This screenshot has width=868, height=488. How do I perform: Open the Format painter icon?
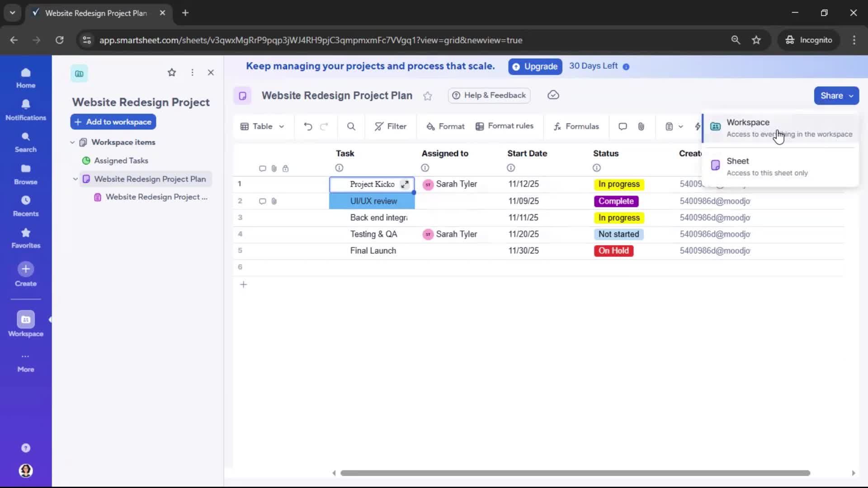445,127
